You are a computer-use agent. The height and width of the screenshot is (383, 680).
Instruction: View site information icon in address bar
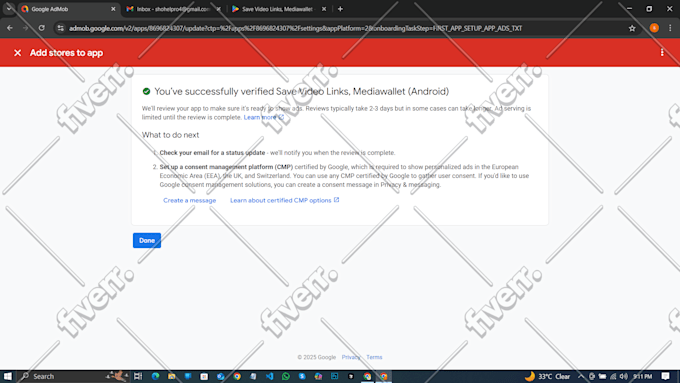[61, 28]
